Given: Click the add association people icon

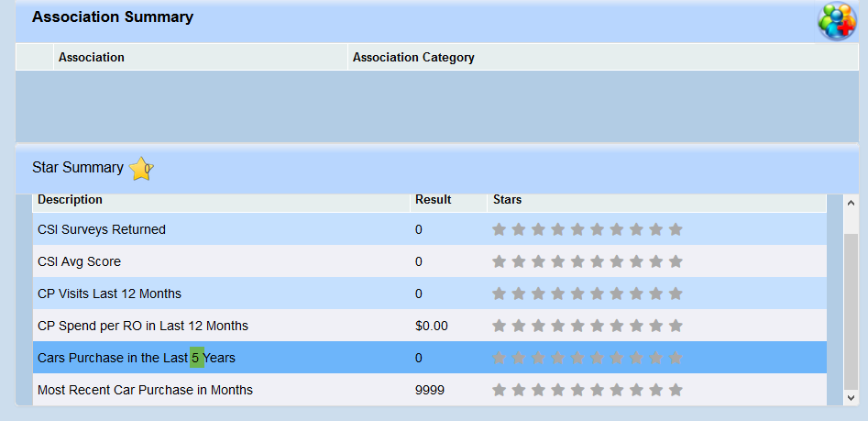Looking at the screenshot, I should coord(836,21).
